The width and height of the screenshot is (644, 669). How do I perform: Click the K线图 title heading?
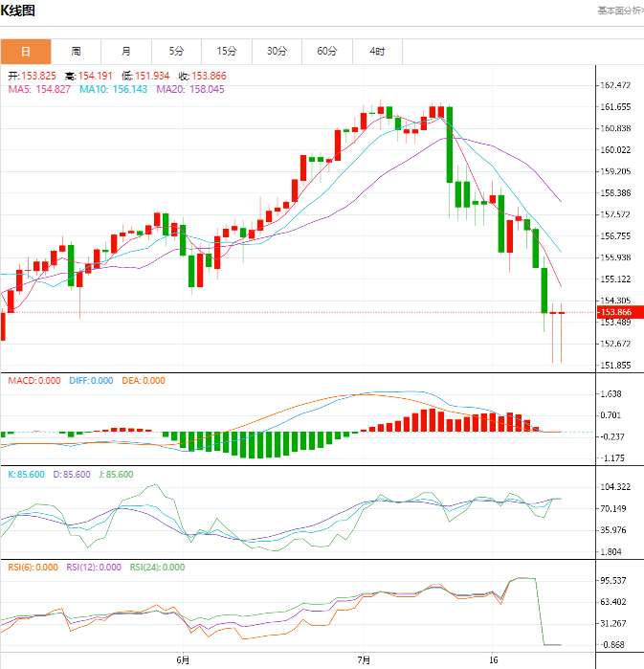coord(18,11)
